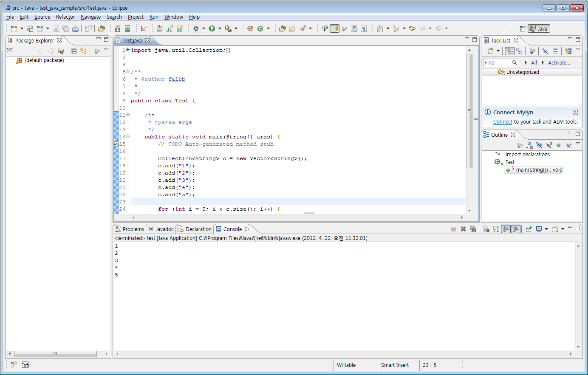Open the Source menu
588x375 pixels.
[x=42, y=17]
